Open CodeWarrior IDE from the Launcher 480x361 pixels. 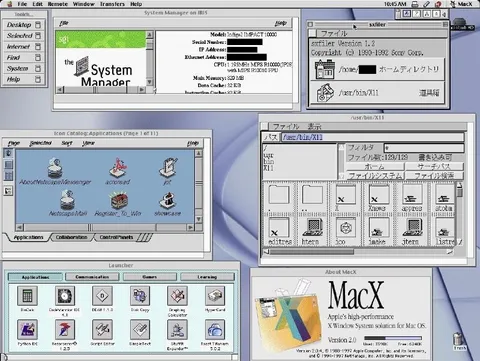coord(64,295)
